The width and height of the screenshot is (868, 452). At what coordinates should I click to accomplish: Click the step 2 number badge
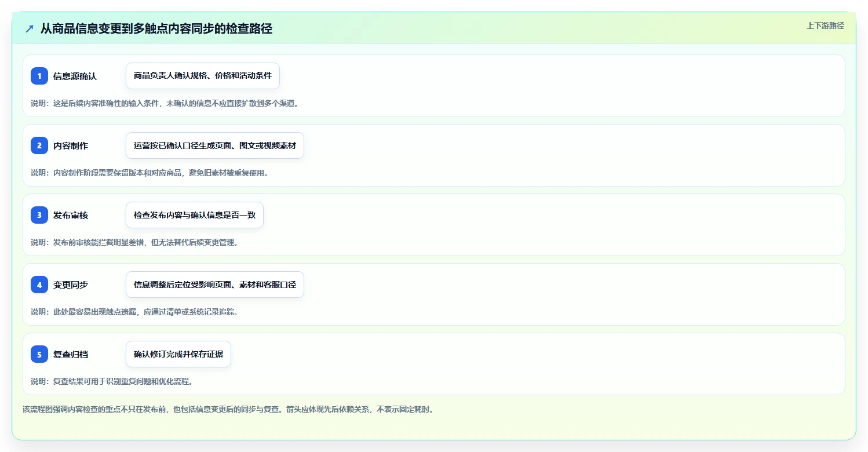(x=39, y=145)
